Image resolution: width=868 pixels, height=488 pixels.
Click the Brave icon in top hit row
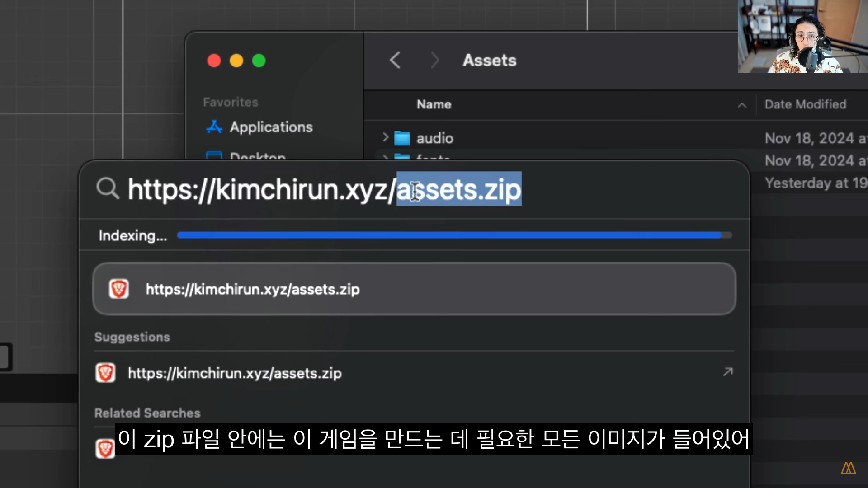(x=119, y=289)
